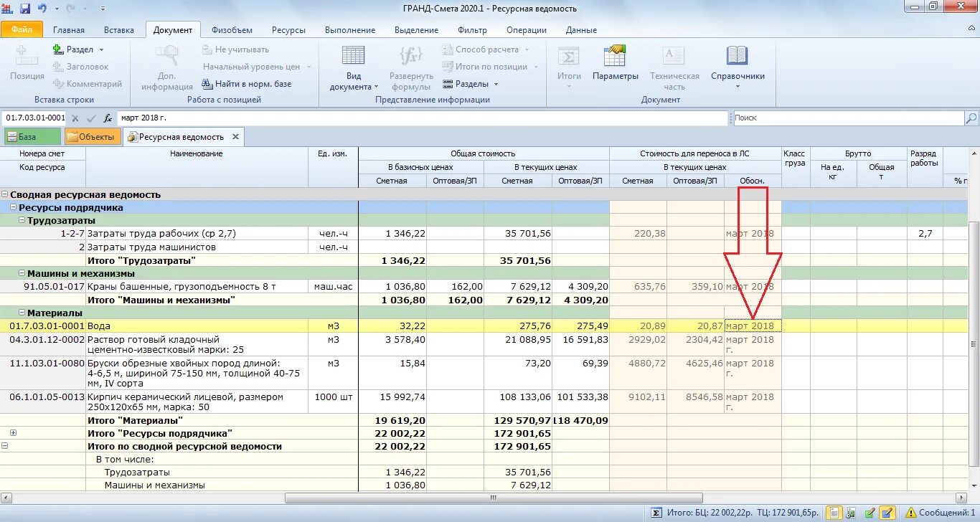Collapse the Сводная ресурсная ведомость group

click(5, 194)
